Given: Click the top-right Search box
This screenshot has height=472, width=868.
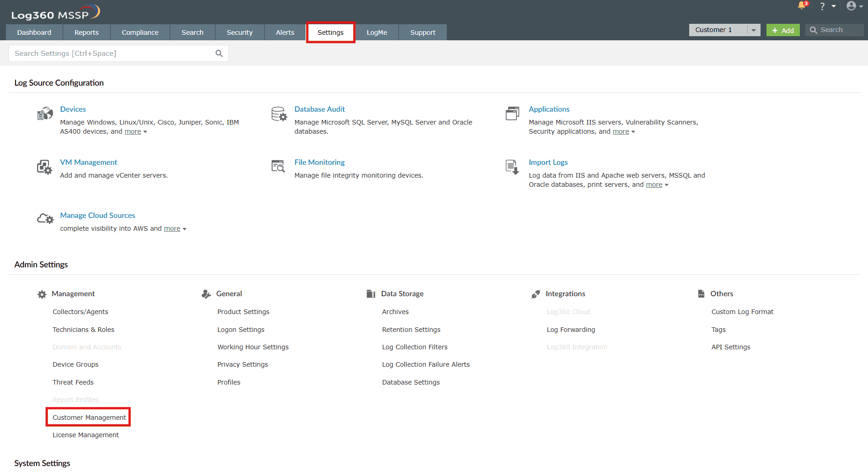Looking at the screenshot, I should tap(835, 30).
